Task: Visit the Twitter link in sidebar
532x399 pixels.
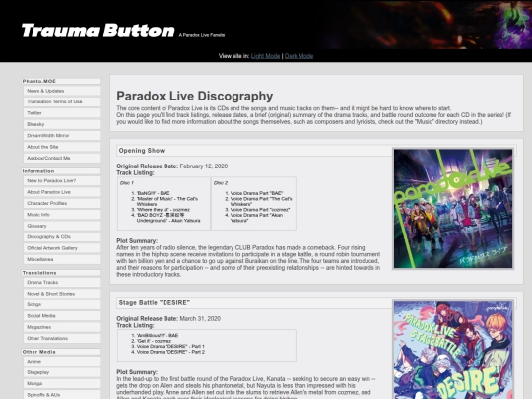Action: point(62,113)
